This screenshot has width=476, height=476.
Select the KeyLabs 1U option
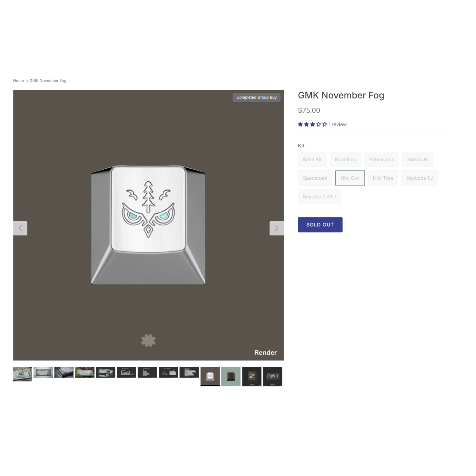tap(419, 178)
